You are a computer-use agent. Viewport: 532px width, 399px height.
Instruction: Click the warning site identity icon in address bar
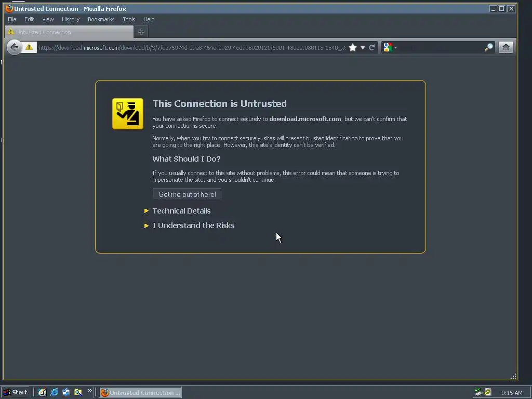point(29,47)
